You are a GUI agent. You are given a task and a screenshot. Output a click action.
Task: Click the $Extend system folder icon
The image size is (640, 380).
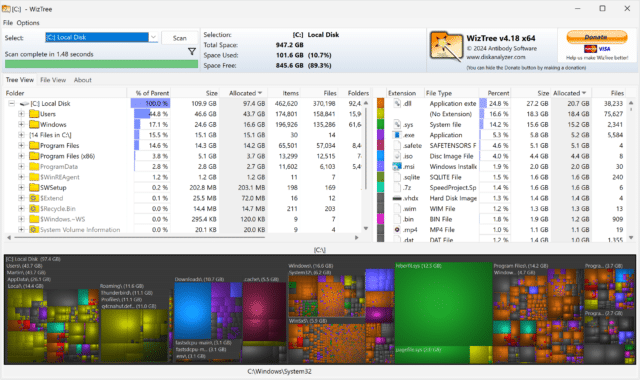click(x=34, y=198)
